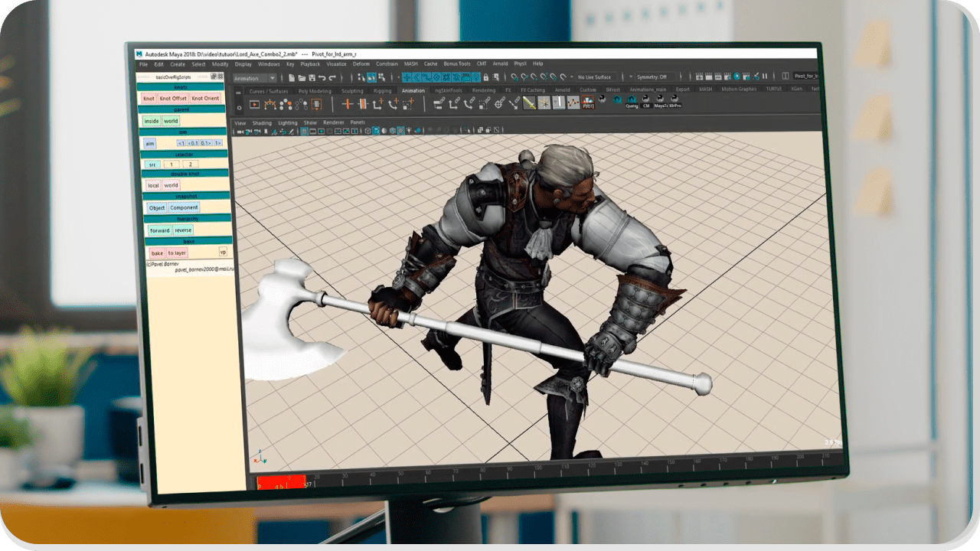980x551 pixels.
Task: Click the wireframe cube icon in viewport toolbar
Action: pos(367,132)
